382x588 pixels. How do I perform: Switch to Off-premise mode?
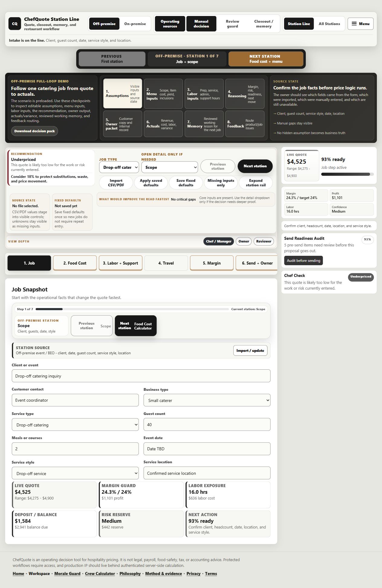click(104, 24)
